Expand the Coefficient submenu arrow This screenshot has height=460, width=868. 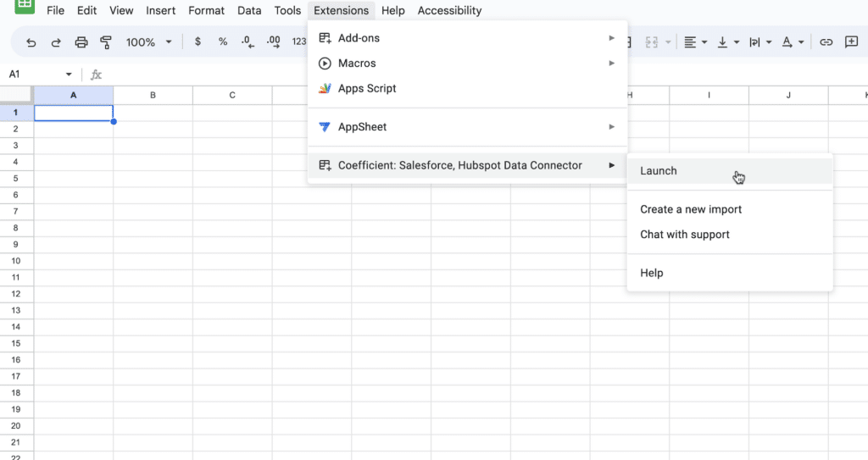(x=612, y=165)
